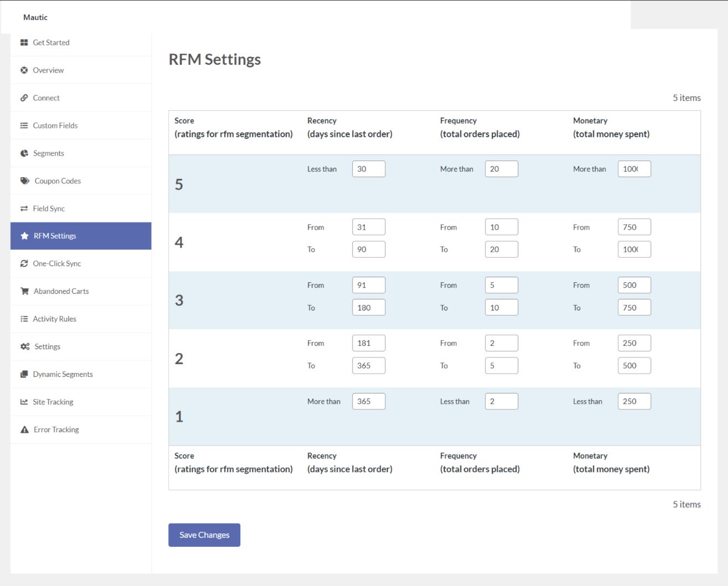Click the Mautic title link
Screen dimensions: 728x586
tap(35, 17)
